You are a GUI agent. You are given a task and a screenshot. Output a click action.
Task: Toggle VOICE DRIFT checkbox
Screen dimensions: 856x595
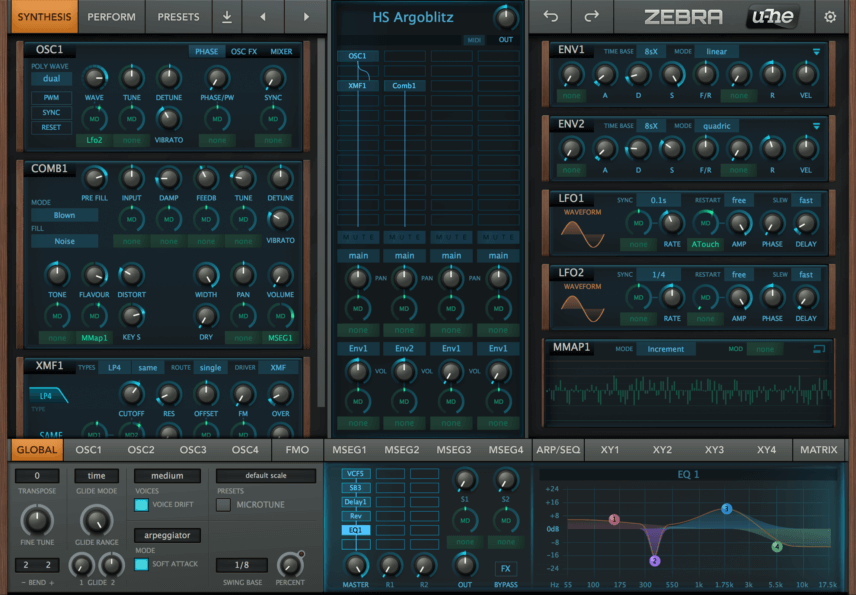click(x=141, y=505)
